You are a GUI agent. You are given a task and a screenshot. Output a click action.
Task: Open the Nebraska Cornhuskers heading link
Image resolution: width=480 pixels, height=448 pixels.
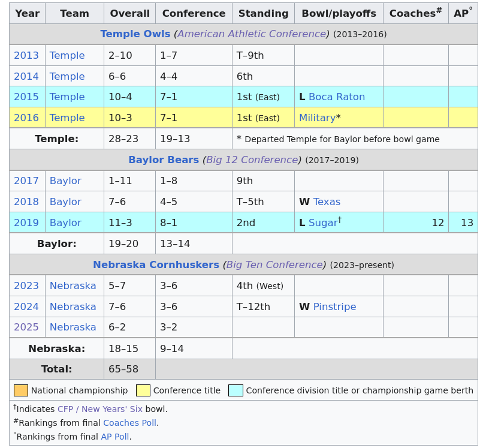click(156, 265)
